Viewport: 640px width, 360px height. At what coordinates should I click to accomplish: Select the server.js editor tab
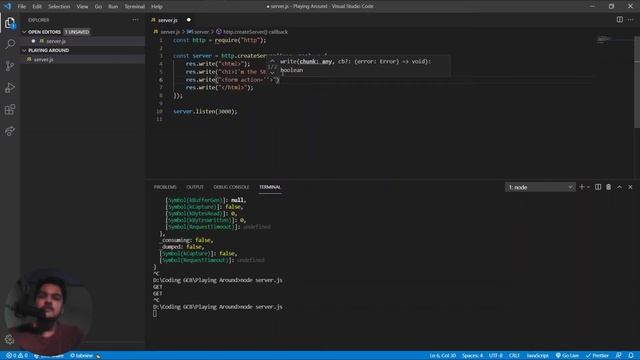168,20
